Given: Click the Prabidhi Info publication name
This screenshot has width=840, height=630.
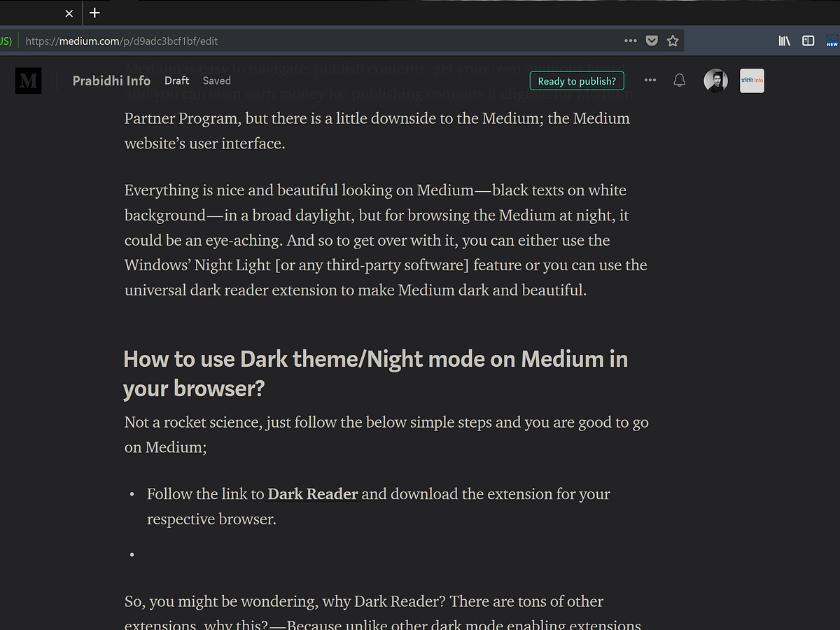Looking at the screenshot, I should [x=111, y=80].
